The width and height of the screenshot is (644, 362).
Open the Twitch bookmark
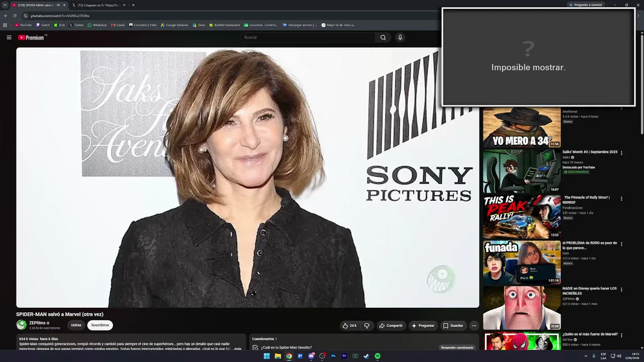(x=43, y=25)
